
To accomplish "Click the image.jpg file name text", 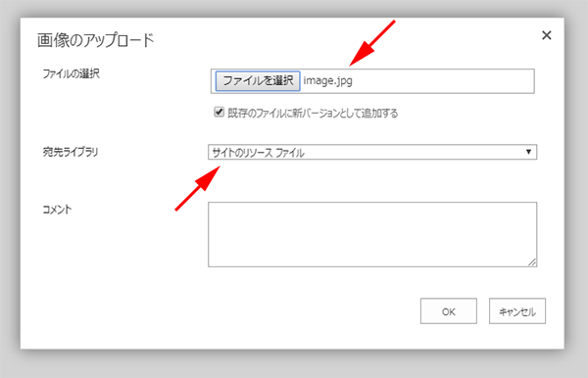I will tap(327, 81).
